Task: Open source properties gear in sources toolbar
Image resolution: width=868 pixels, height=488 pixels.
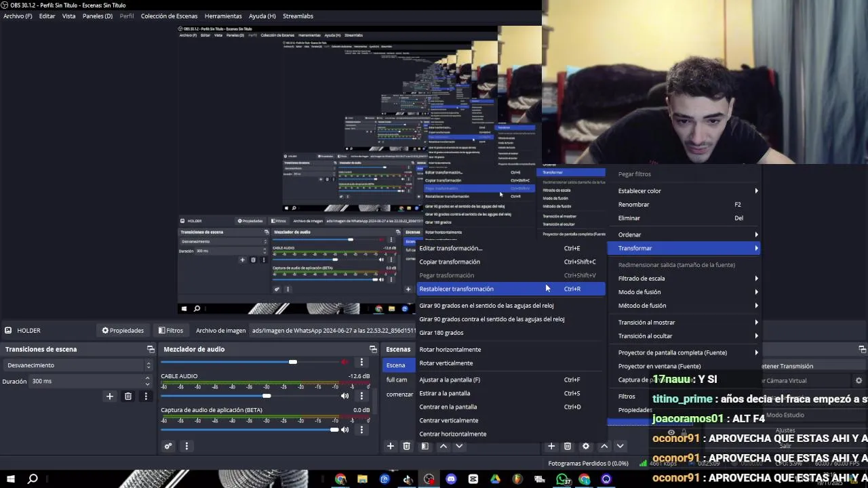Action: tap(586, 446)
